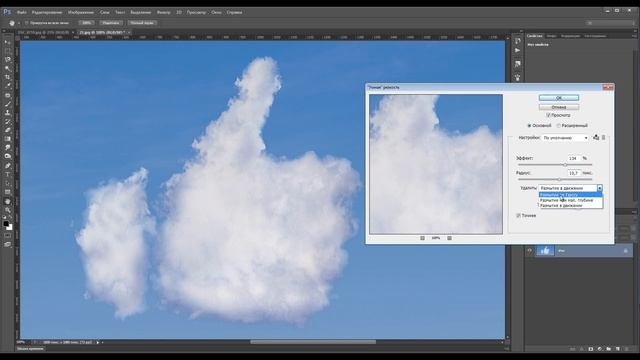Select the Healing Brush tool

[7, 95]
